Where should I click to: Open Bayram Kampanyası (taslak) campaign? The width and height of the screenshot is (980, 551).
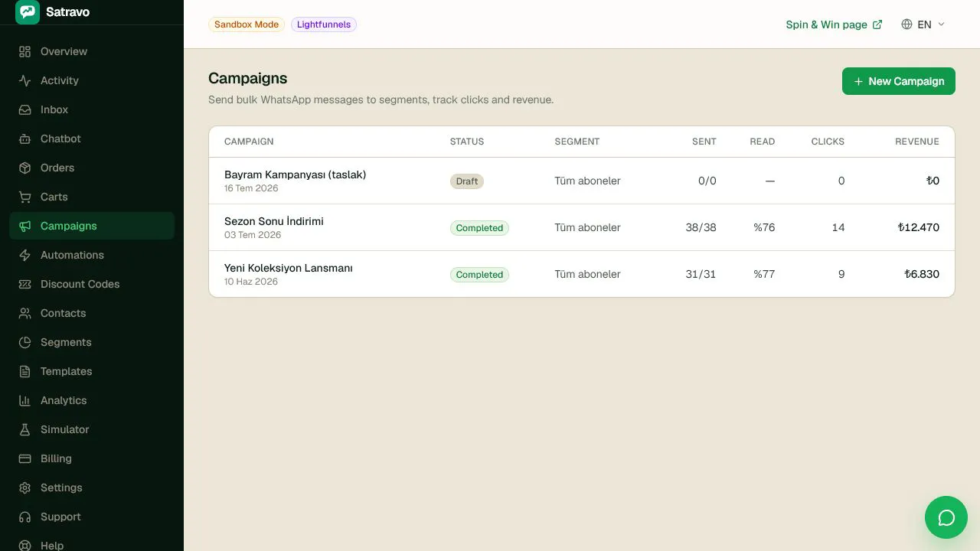tap(295, 174)
